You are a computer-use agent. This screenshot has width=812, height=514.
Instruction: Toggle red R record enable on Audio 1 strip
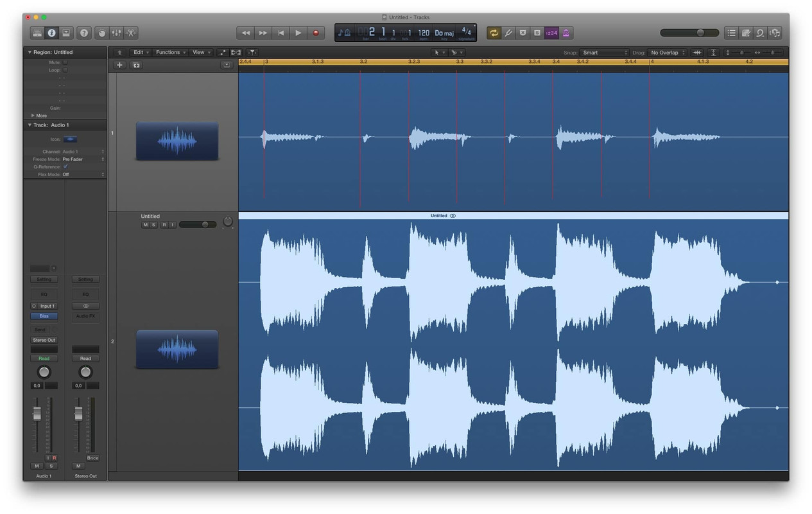pos(54,458)
